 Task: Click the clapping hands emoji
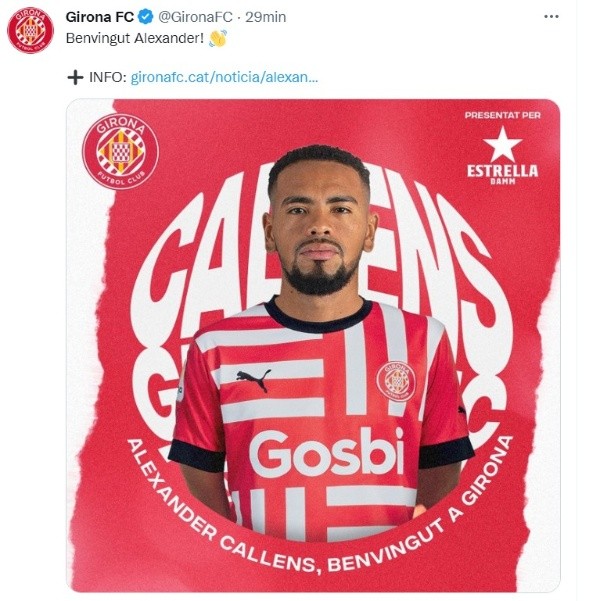tap(218, 38)
